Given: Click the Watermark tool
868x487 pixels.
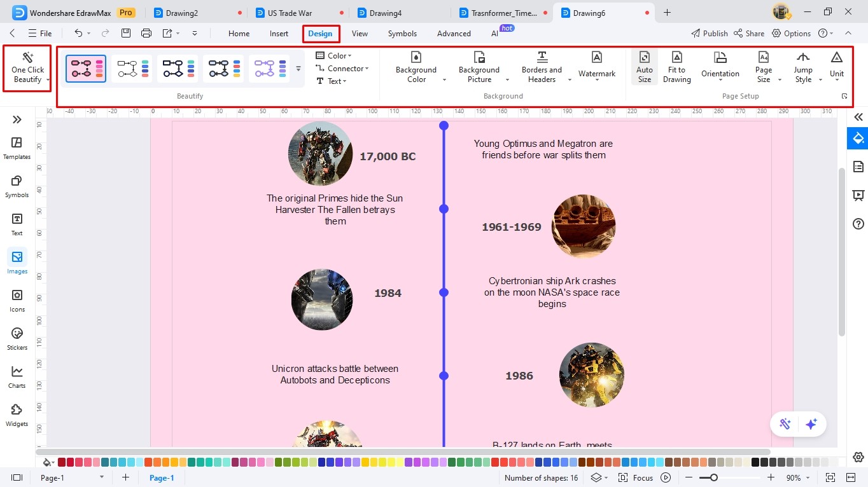Looking at the screenshot, I should pyautogui.click(x=597, y=66).
